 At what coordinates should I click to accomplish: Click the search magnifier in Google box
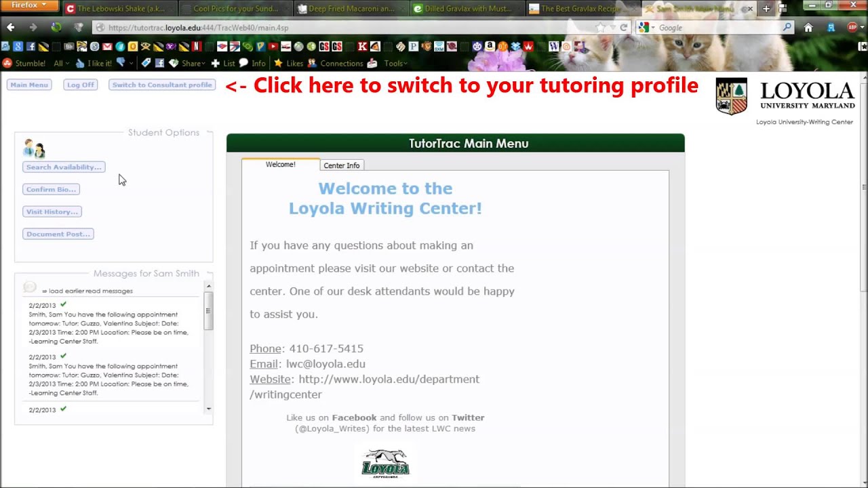787,27
